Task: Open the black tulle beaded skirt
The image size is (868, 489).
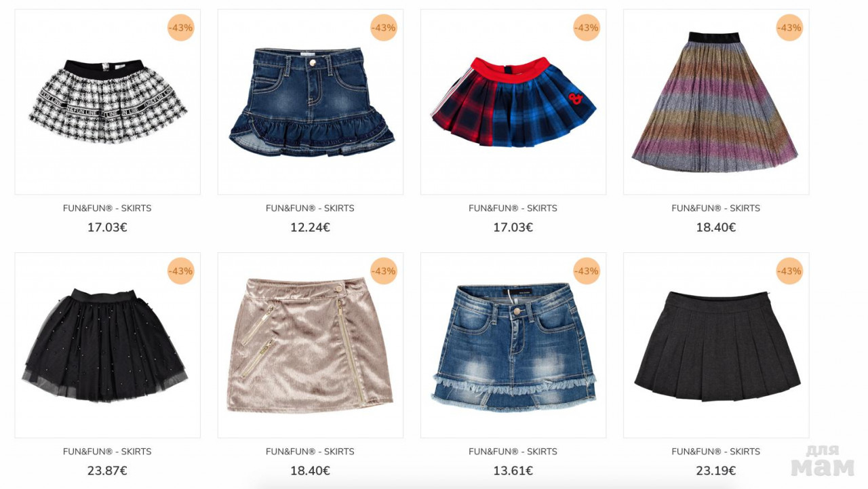Action: pyautogui.click(x=108, y=345)
